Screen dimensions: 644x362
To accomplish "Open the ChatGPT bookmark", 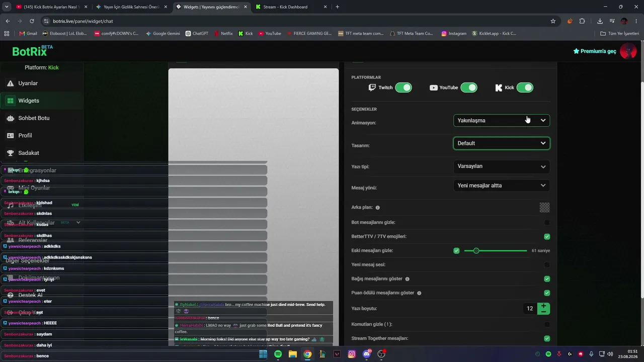I will [197, 34].
